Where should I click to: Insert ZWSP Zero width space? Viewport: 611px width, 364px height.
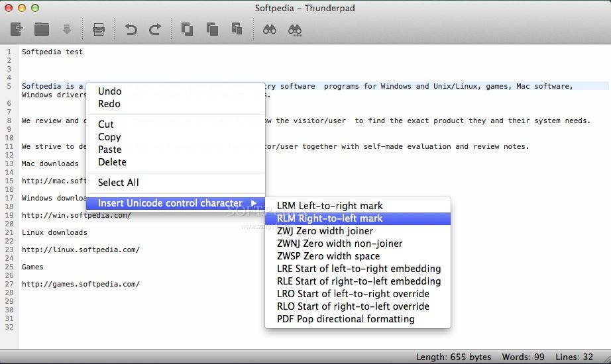(x=358, y=256)
